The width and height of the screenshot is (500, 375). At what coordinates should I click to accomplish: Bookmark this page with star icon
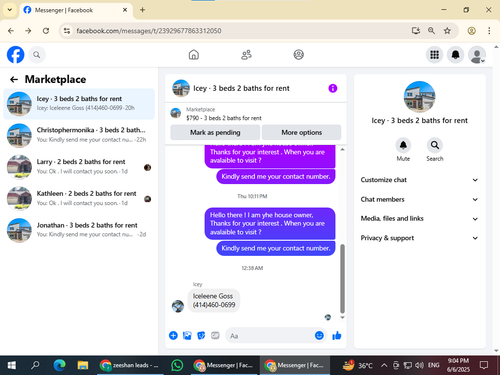pyautogui.click(x=447, y=31)
